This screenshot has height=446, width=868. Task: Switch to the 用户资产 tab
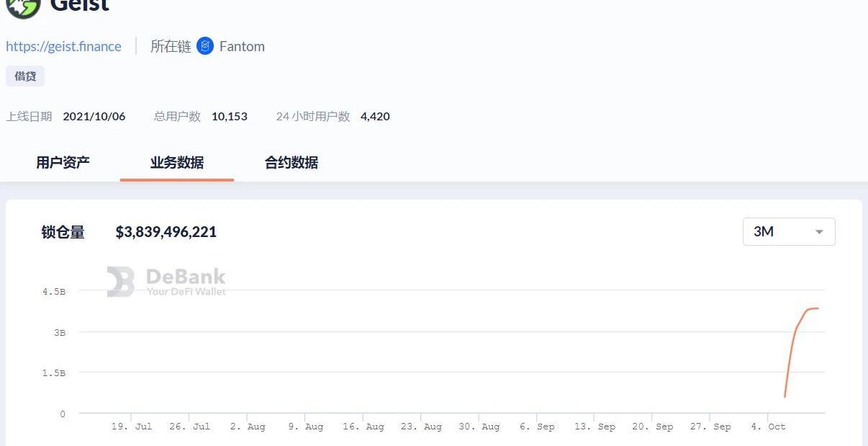pos(63,162)
